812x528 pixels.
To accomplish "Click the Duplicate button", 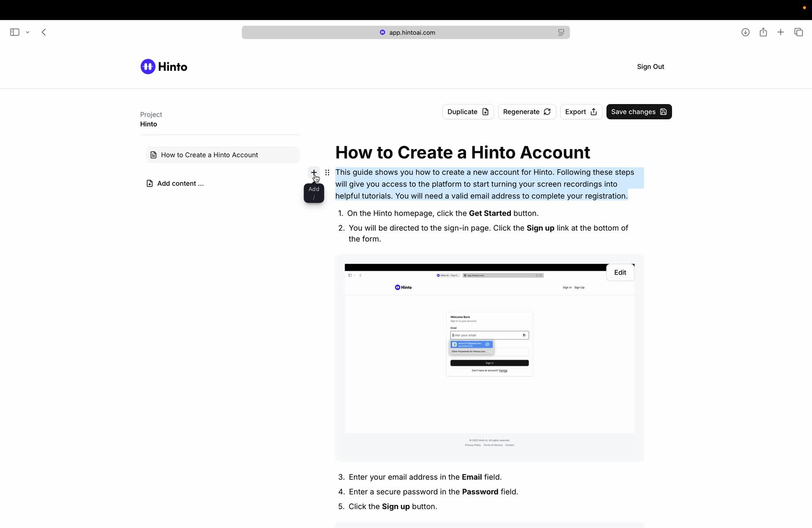I will 468,112.
